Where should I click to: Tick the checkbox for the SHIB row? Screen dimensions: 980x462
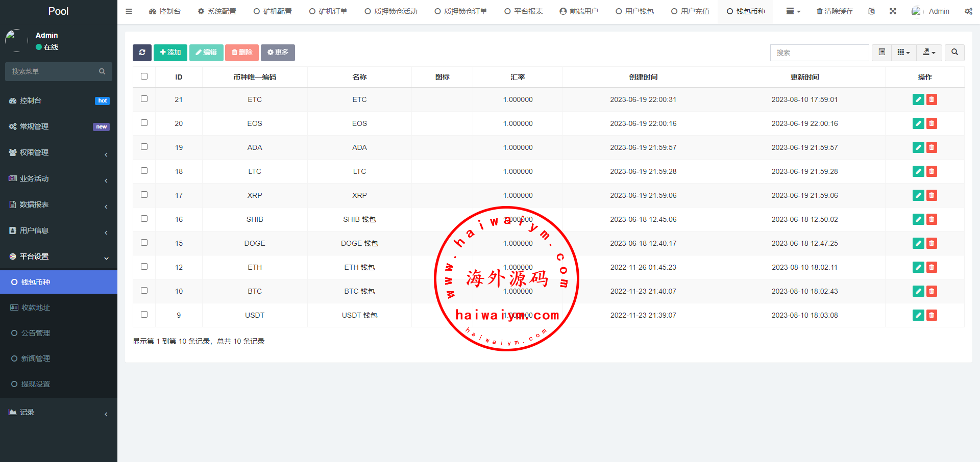coord(144,219)
